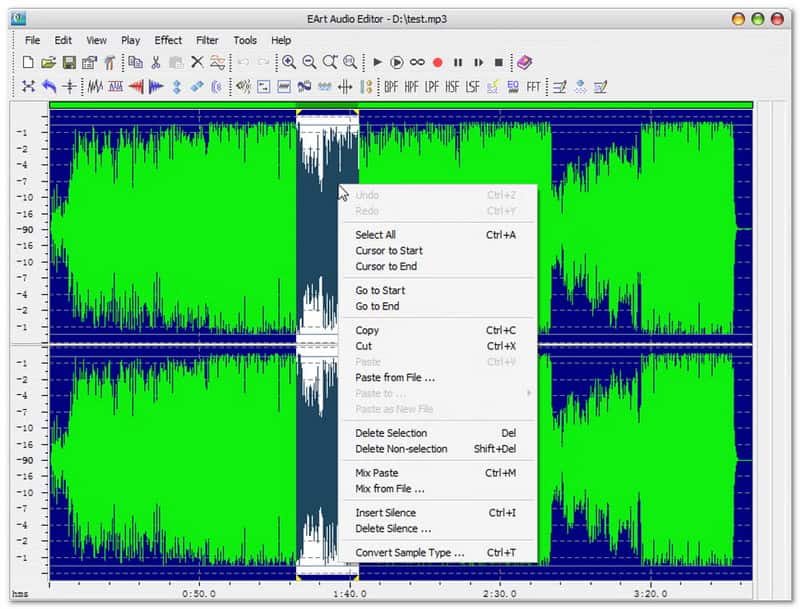The width and height of the screenshot is (800, 609).
Task: Choose Copy in context menu
Action: (437, 330)
